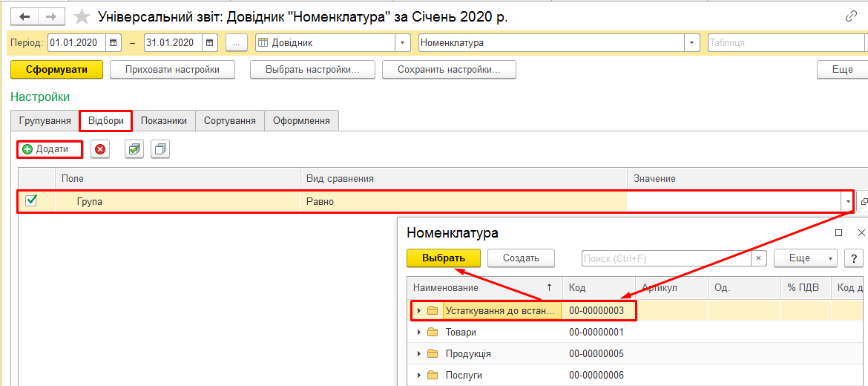Click code 00-00000005 cell
The height and width of the screenshot is (386, 868).
coord(599,354)
